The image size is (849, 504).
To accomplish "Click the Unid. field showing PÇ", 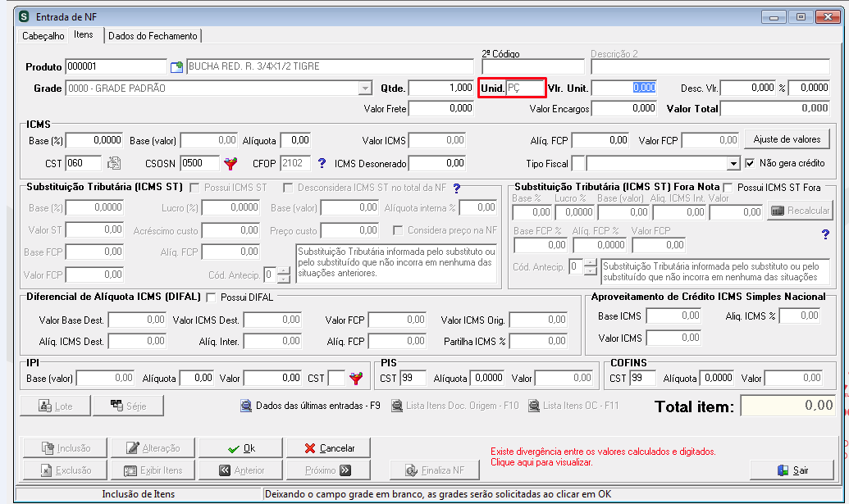I will [525, 88].
